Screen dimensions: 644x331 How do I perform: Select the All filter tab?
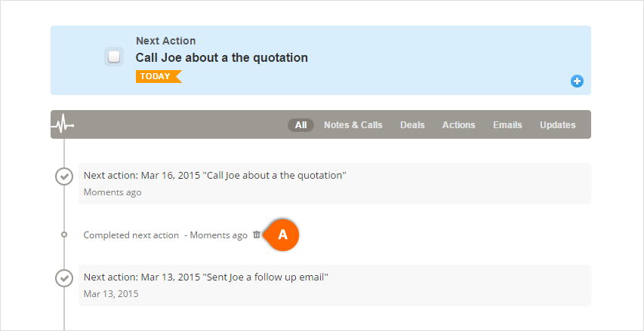coord(300,124)
